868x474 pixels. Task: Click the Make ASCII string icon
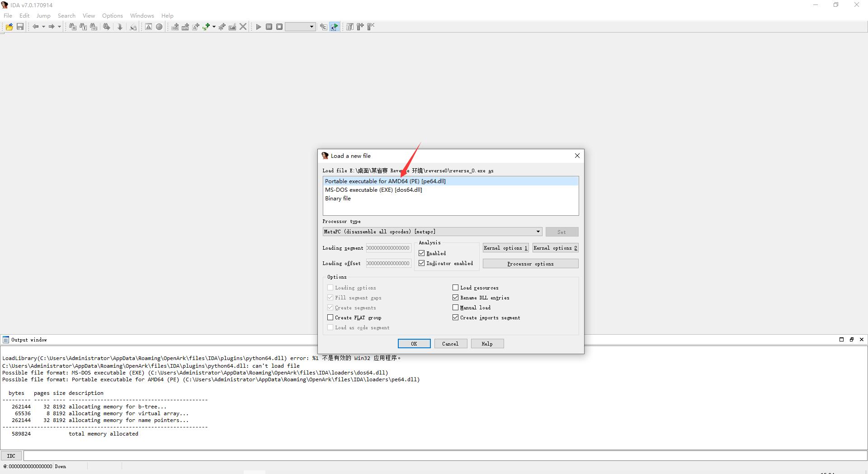196,27
